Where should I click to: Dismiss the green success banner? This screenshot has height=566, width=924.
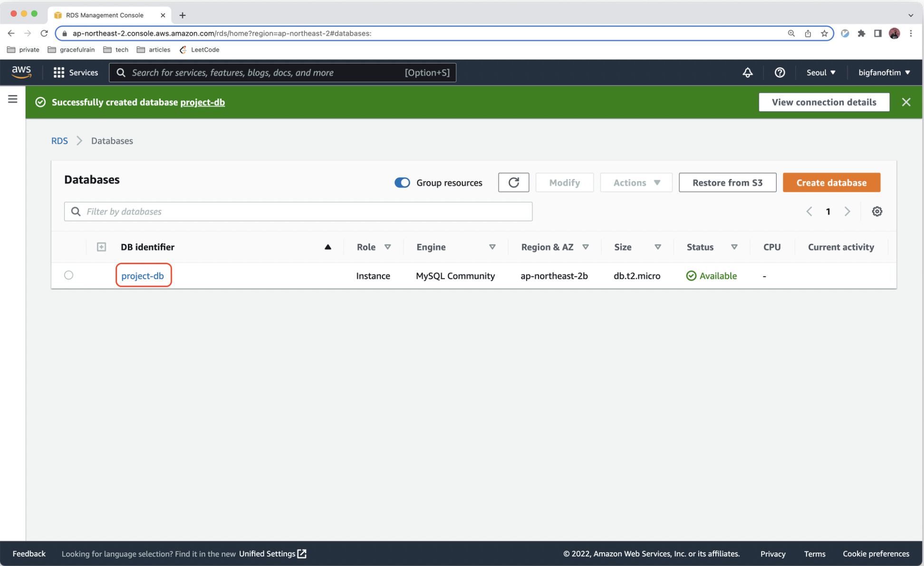[x=906, y=102]
